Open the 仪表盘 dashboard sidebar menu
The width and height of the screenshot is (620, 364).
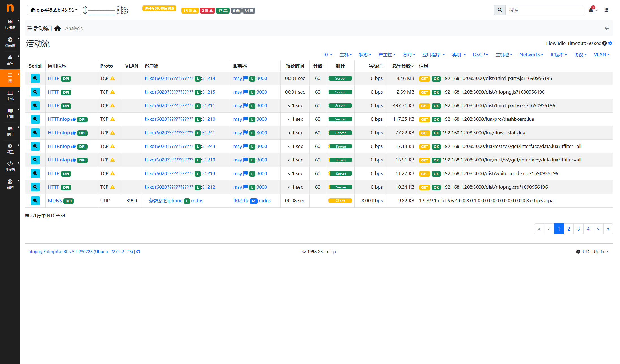[10, 42]
